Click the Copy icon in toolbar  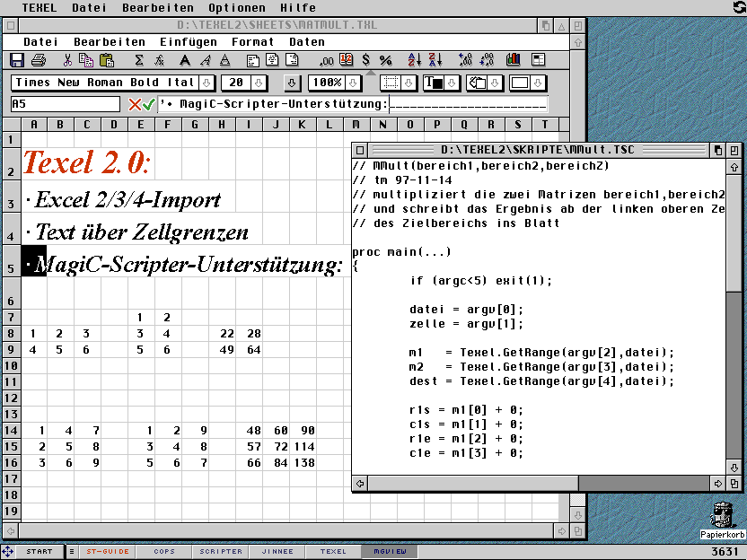tap(86, 60)
